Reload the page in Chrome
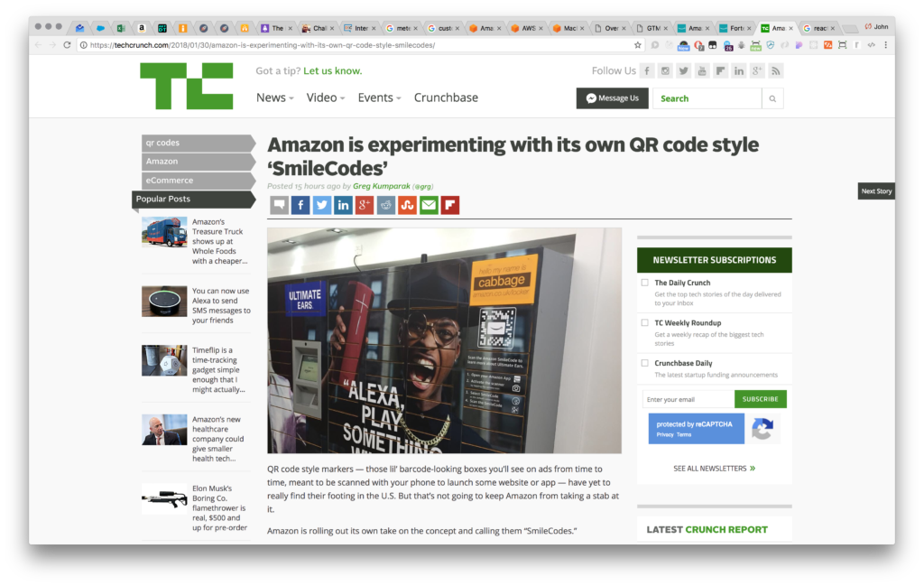Screen dimensions: 924x586 (x=67, y=45)
